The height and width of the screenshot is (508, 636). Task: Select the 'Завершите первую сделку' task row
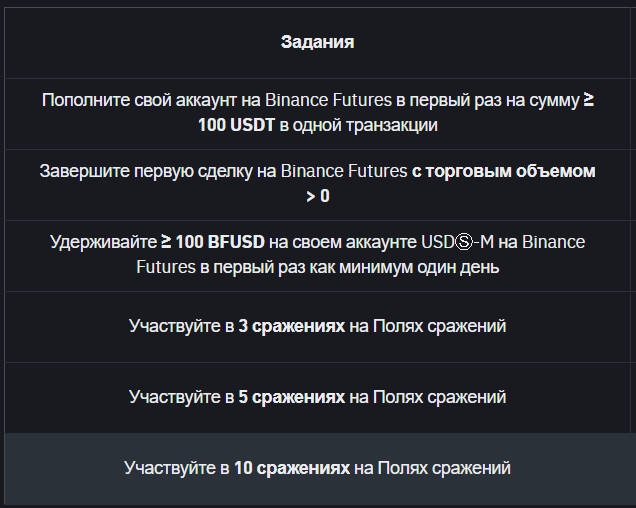coord(318,185)
